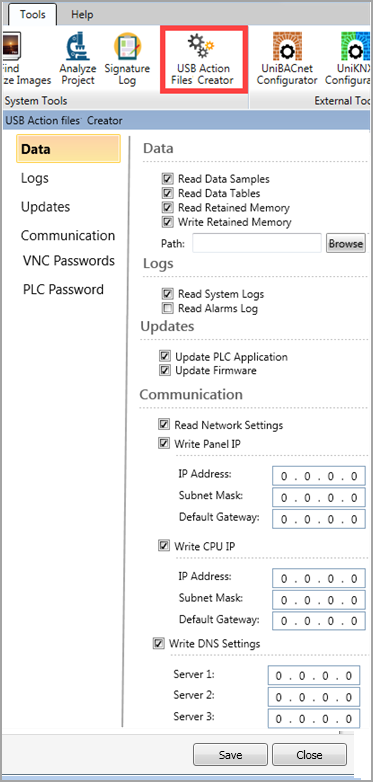Select the Tools ribbon tab
Image resolution: width=373 pixels, height=782 pixels.
click(x=32, y=14)
